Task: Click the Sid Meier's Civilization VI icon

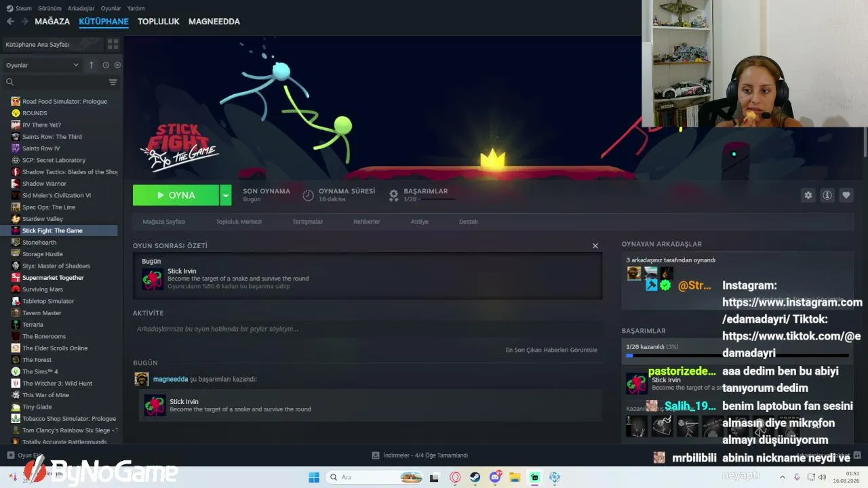Action: pos(16,195)
